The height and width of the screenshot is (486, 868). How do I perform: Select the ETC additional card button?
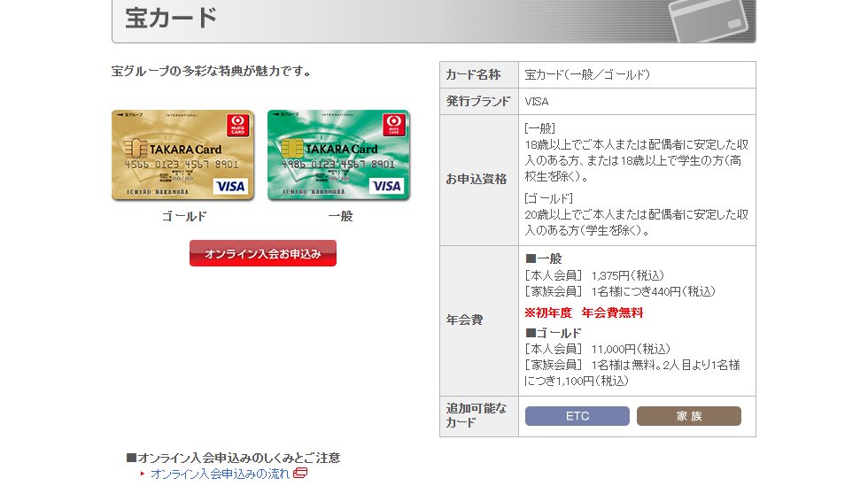[577, 416]
